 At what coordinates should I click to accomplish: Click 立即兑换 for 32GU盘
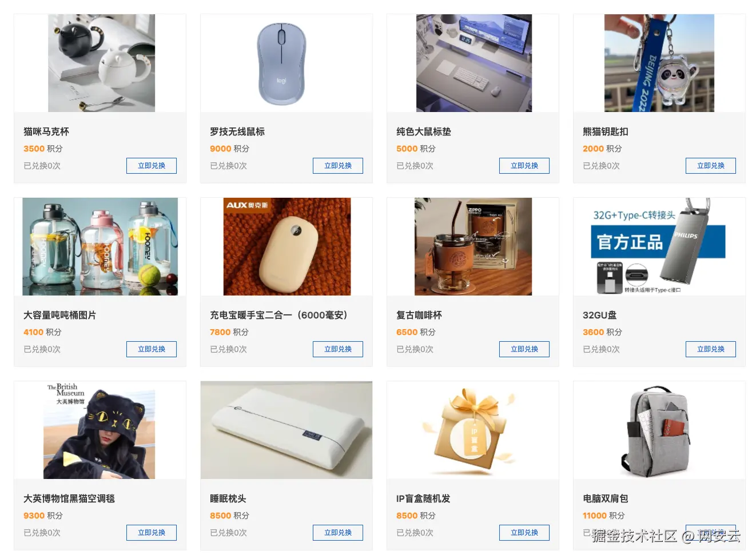[x=711, y=349]
